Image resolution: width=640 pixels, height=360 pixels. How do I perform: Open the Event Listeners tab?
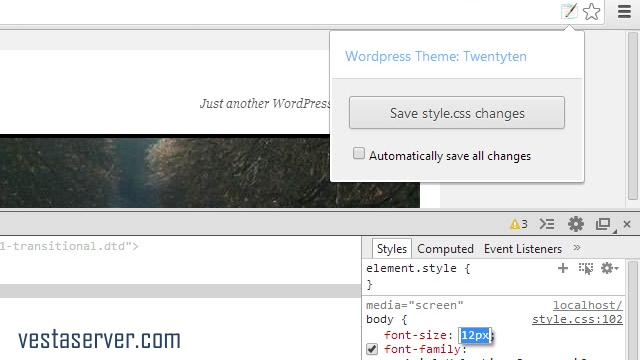[x=523, y=249]
